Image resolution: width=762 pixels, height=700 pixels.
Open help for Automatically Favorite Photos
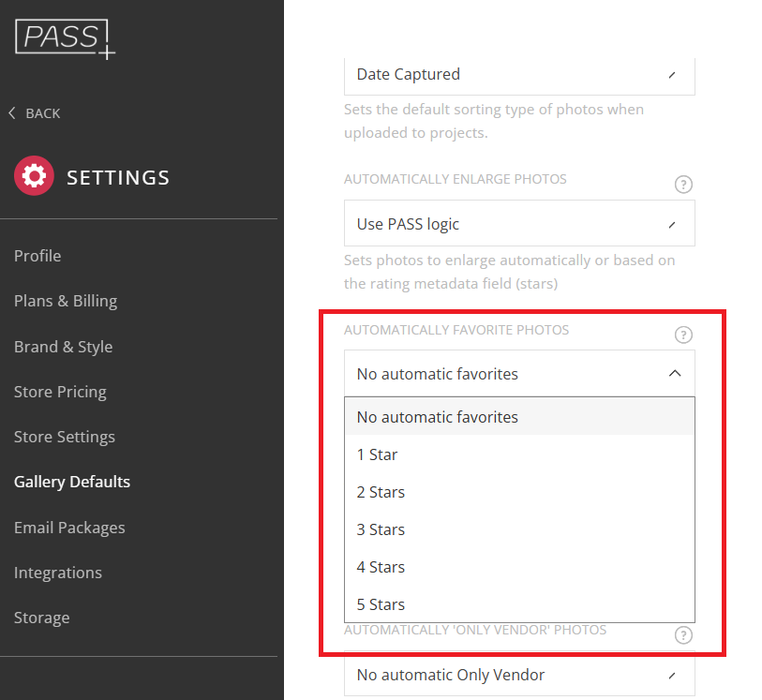tap(683, 335)
